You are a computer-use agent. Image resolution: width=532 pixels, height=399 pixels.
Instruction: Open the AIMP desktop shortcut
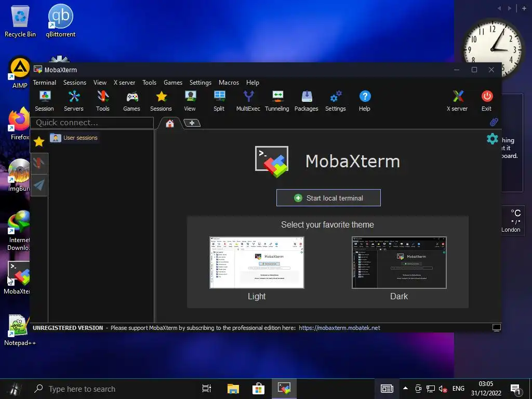tap(20, 73)
